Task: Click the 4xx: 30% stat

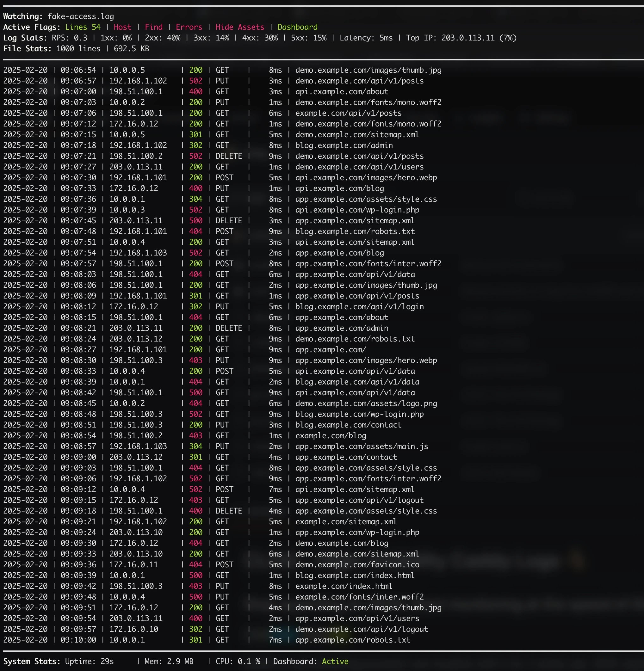Action: coord(260,38)
